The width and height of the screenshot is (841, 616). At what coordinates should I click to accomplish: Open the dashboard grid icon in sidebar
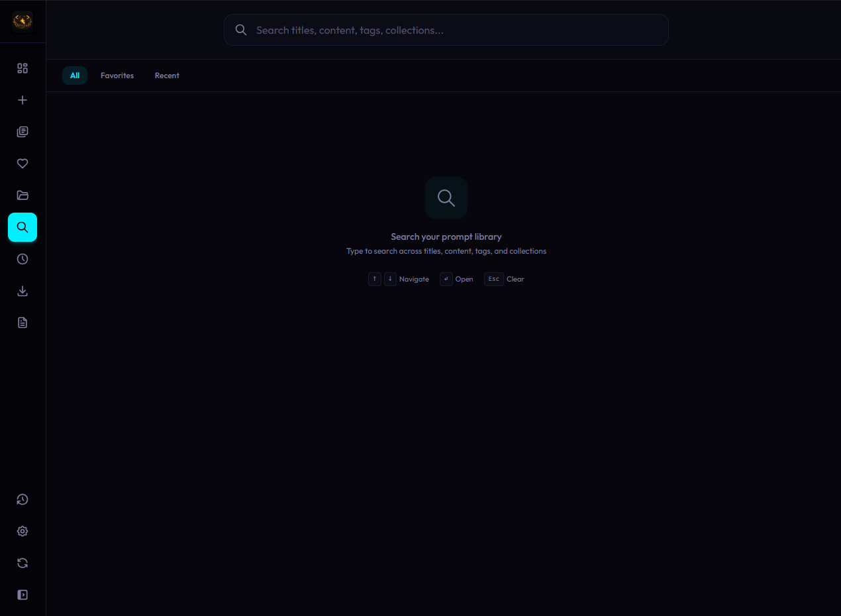[x=23, y=68]
